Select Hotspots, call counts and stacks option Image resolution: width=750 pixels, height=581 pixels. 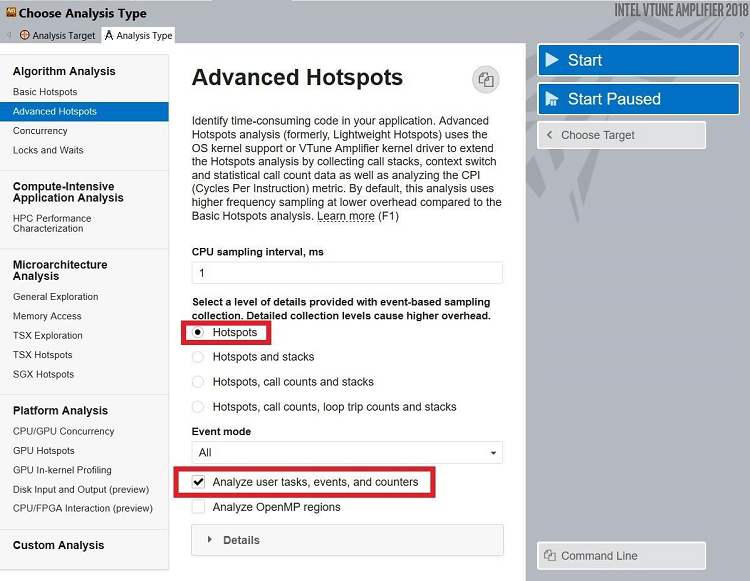click(x=198, y=382)
